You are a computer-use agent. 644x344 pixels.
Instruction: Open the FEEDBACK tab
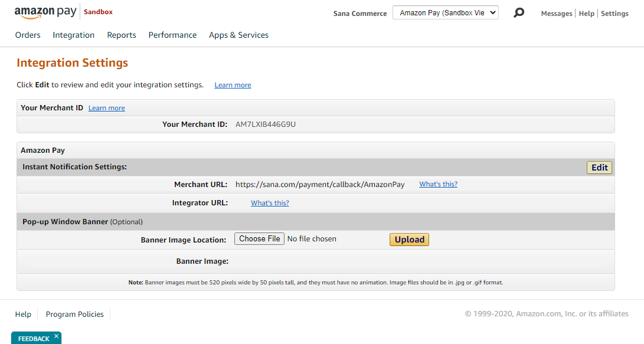33,338
